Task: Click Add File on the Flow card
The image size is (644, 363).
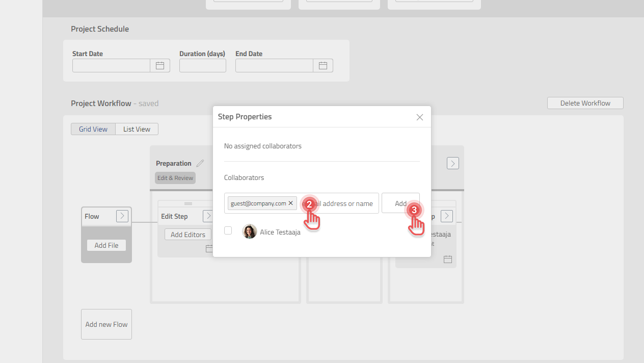Action: coord(106,245)
